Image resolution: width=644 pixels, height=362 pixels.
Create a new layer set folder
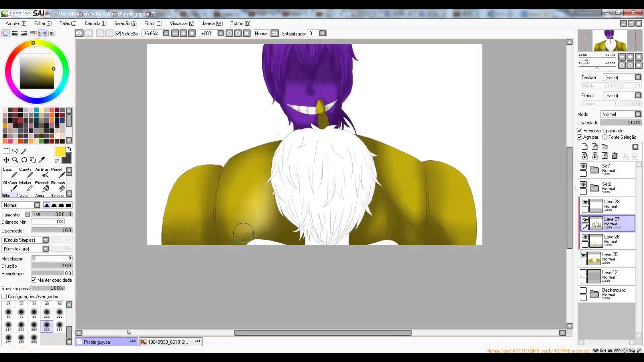[x=604, y=147]
